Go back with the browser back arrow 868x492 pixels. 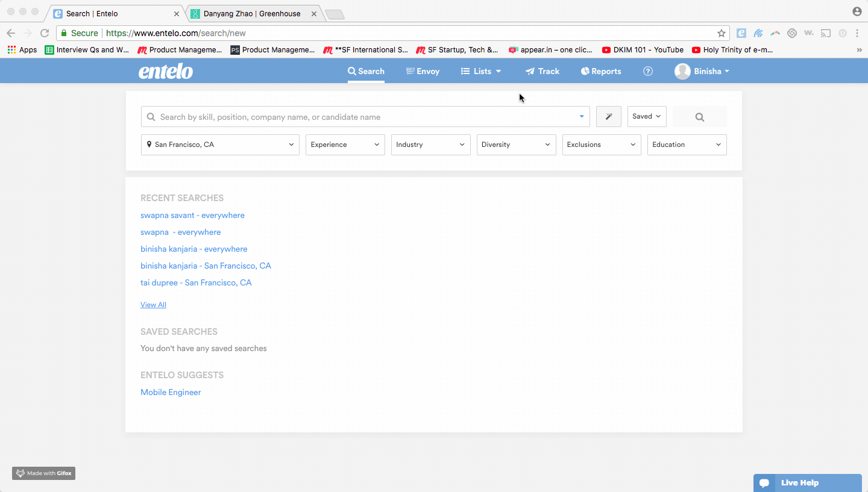point(11,33)
